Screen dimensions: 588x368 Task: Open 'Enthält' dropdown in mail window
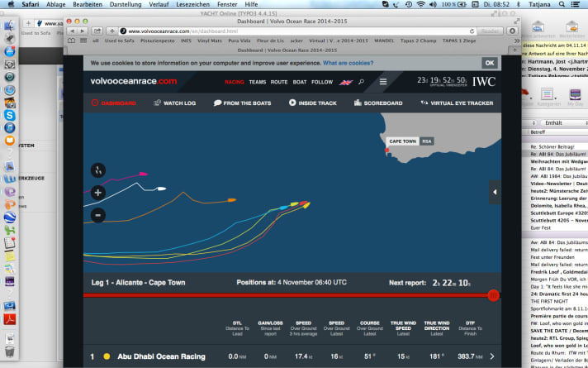pyautogui.click(x=563, y=122)
